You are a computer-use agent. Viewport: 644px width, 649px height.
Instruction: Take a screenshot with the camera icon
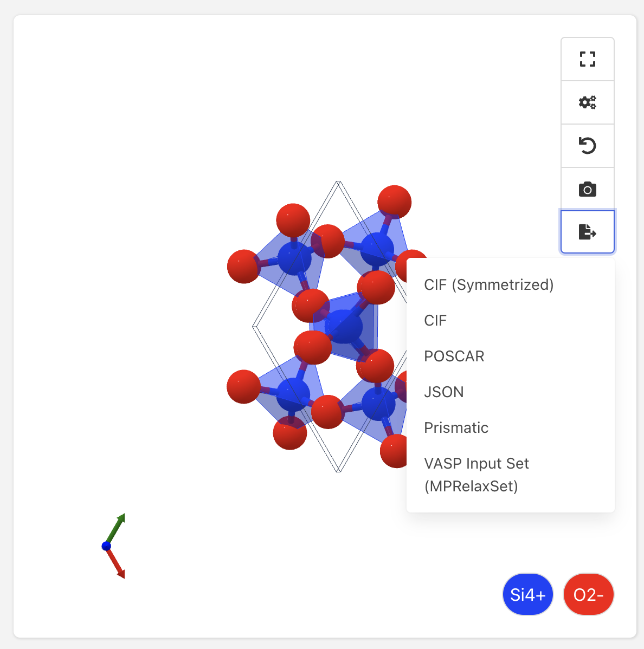[x=587, y=189]
